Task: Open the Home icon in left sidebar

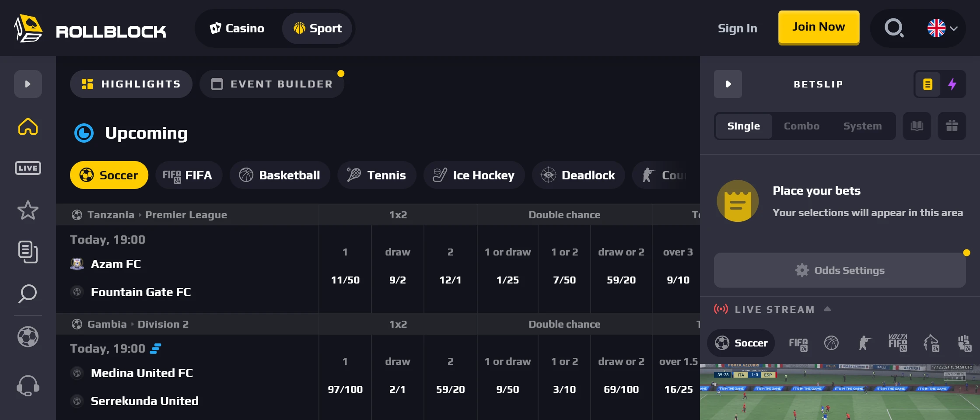Action: coord(28,127)
